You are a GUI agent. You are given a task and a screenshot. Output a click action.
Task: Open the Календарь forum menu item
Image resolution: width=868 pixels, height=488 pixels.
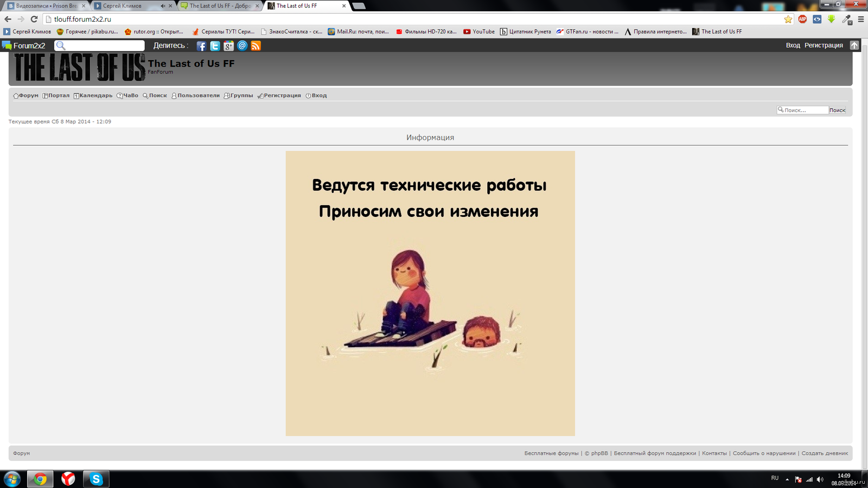click(x=93, y=95)
